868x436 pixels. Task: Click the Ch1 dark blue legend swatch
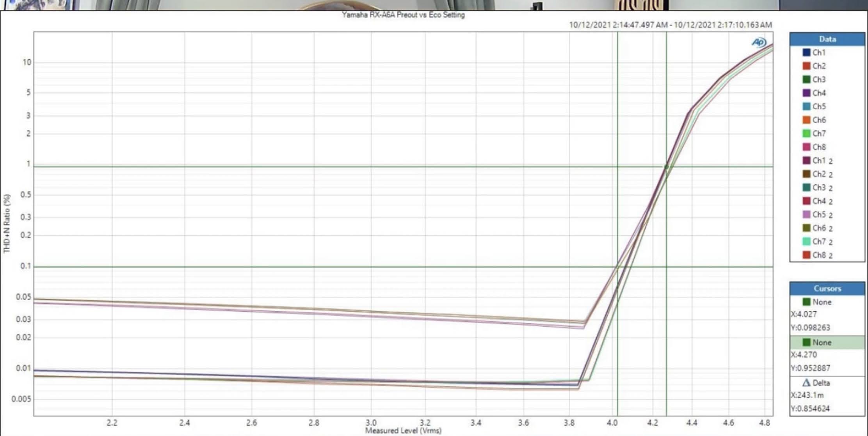[x=806, y=52]
